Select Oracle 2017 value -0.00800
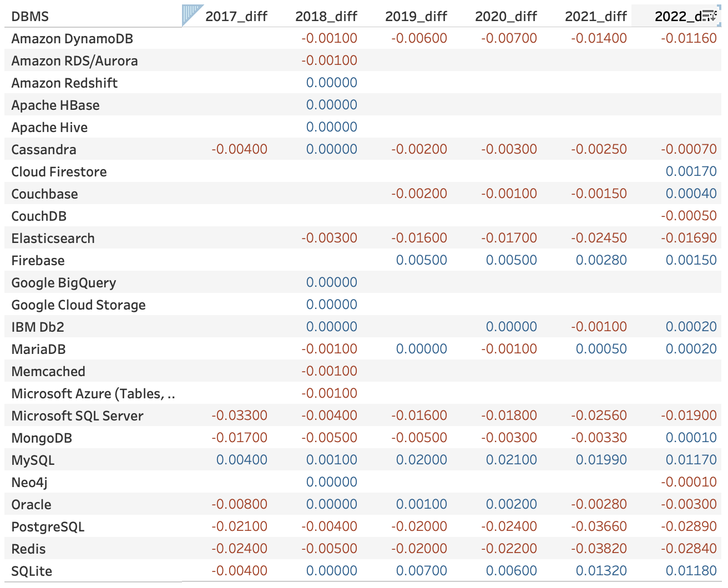This screenshot has height=588, width=728. click(239, 504)
